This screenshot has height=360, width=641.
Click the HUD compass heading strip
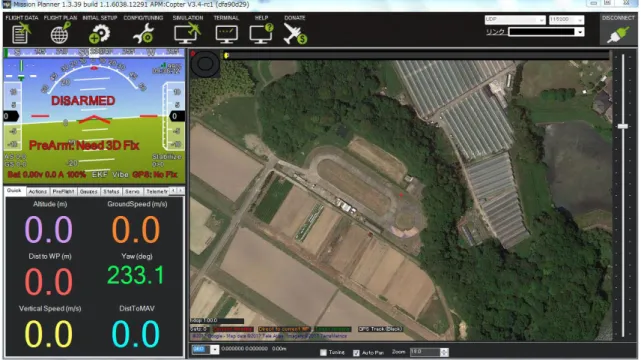[x=94, y=52]
